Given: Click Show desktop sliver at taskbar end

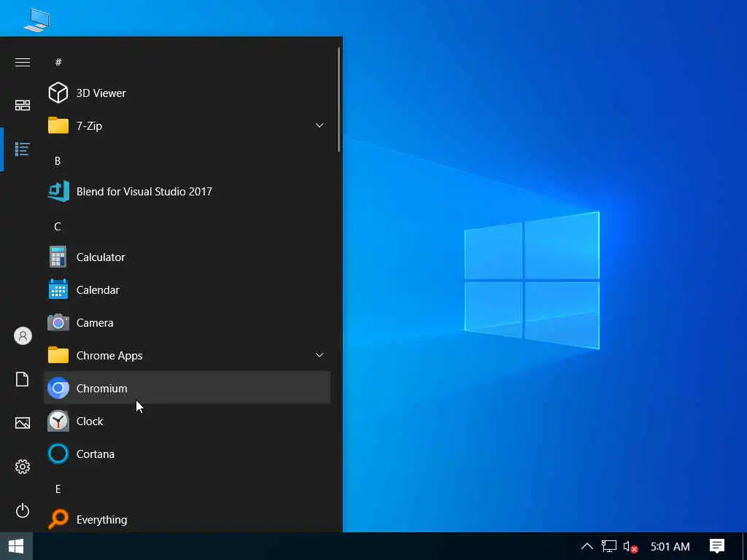Looking at the screenshot, I should (x=745, y=546).
